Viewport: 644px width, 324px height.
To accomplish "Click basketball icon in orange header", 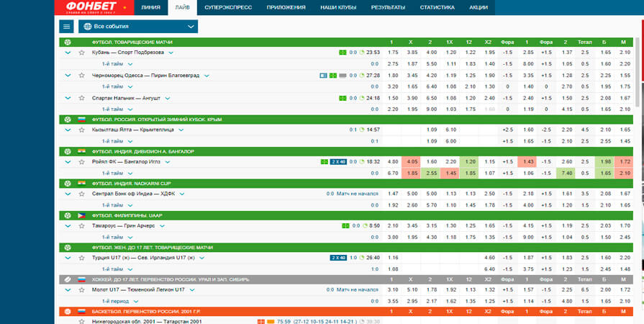I will (68, 312).
